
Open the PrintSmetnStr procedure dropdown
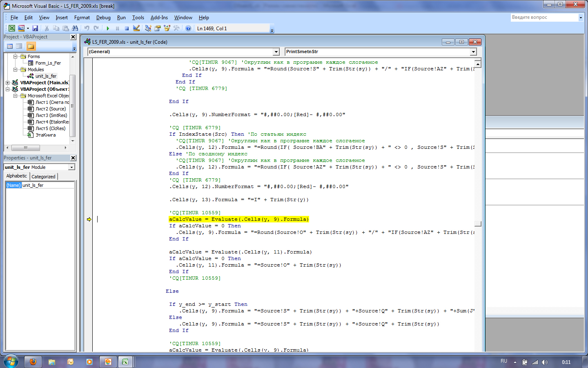point(473,52)
